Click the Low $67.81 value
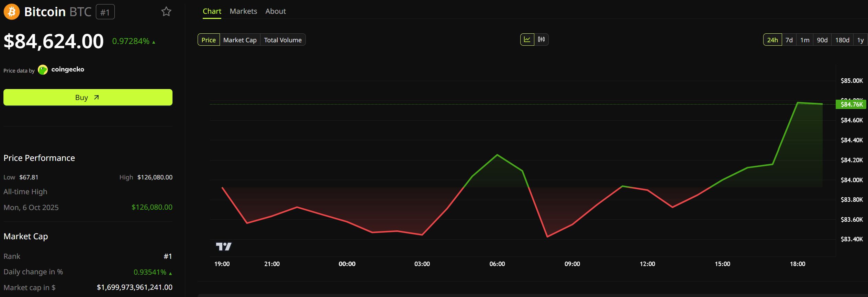This screenshot has width=868, height=297. coord(29,177)
